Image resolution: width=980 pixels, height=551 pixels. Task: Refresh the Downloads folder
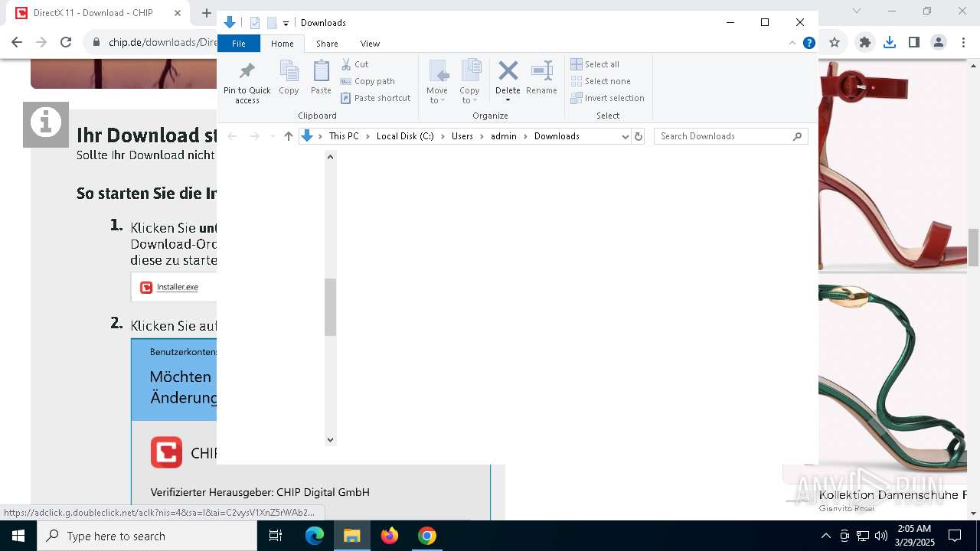pos(639,136)
